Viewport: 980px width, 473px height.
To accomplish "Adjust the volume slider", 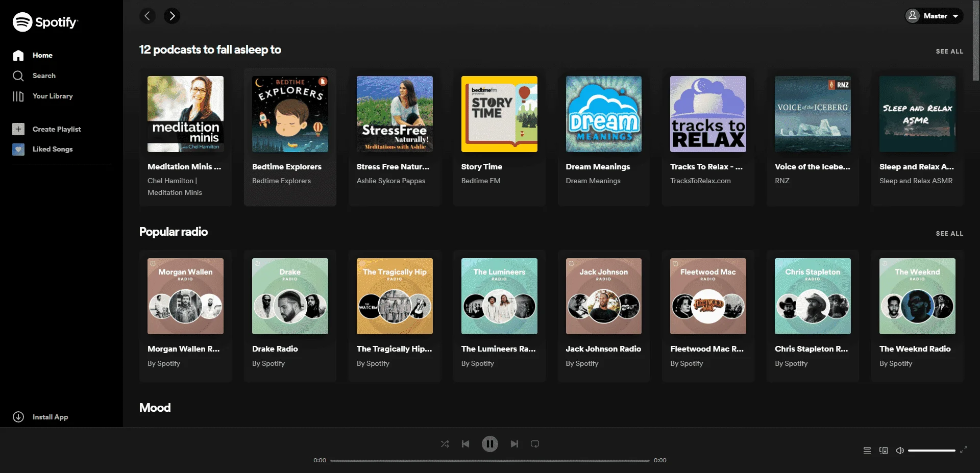I will point(932,451).
